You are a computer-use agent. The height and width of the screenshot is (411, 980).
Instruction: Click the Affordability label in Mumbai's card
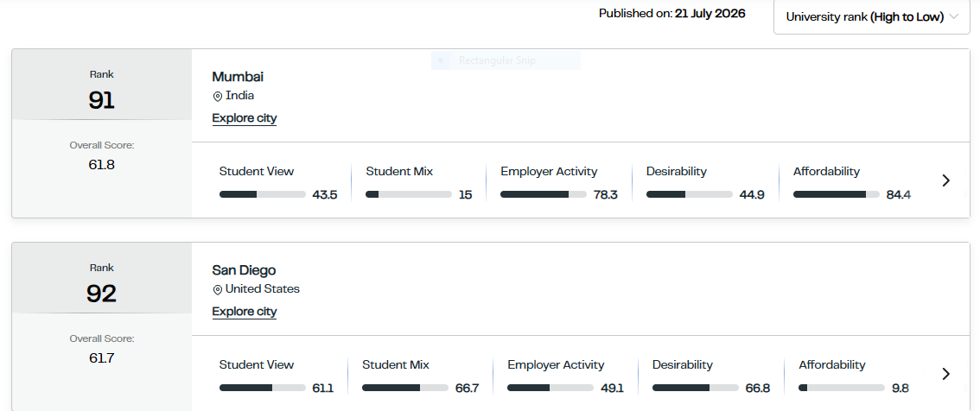[827, 171]
